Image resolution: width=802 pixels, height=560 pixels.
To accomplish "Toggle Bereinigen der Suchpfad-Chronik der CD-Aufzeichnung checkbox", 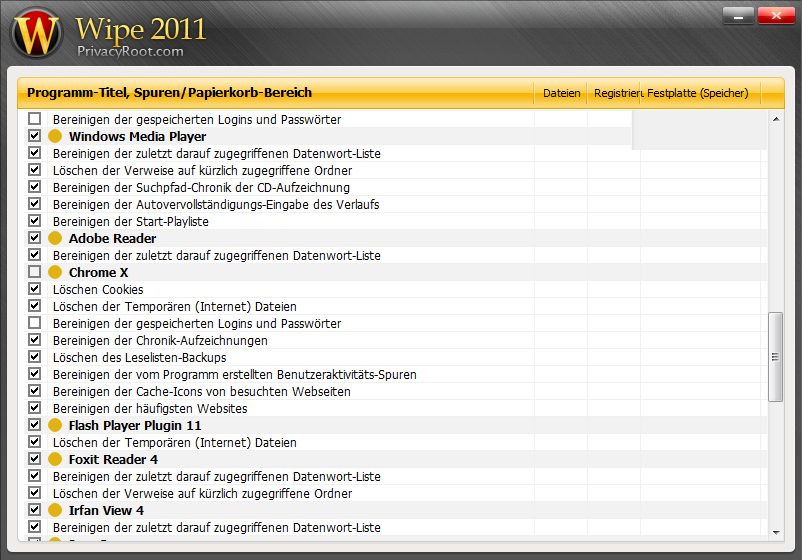I will click(34, 187).
